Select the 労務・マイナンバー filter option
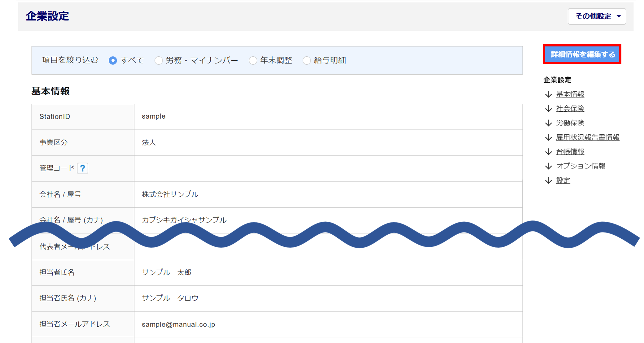Viewport: 644px width, 343px height. pos(158,60)
